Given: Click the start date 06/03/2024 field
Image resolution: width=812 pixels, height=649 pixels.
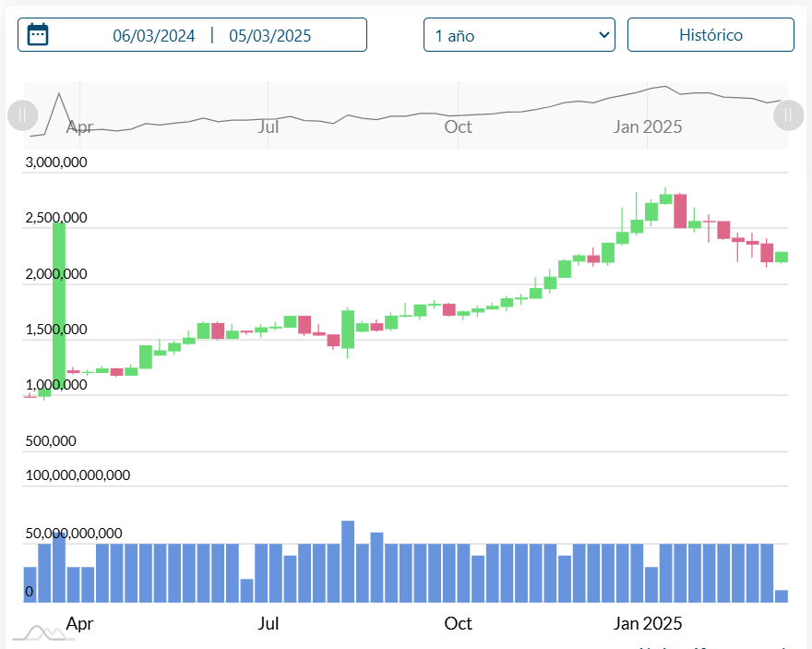Looking at the screenshot, I should 154,35.
